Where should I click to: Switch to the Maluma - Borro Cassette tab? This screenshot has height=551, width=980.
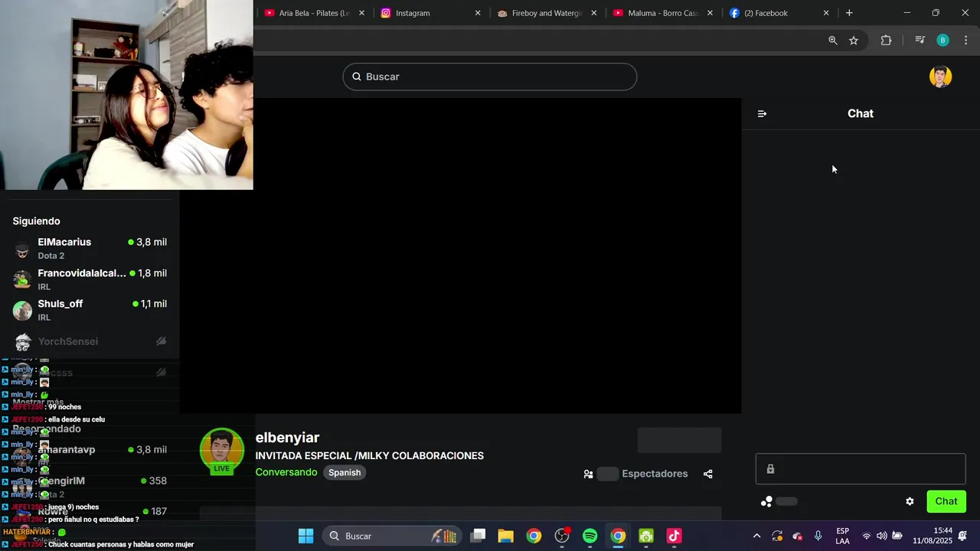(x=662, y=13)
